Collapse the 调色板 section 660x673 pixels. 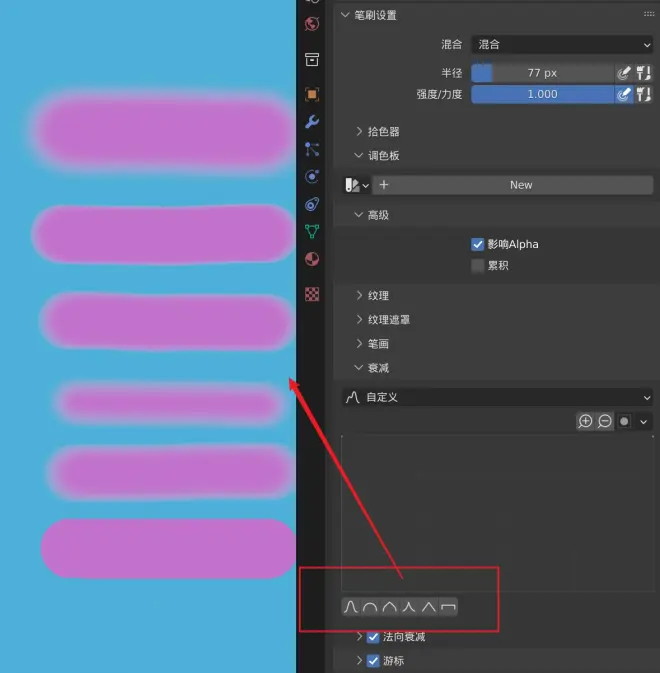pos(359,155)
